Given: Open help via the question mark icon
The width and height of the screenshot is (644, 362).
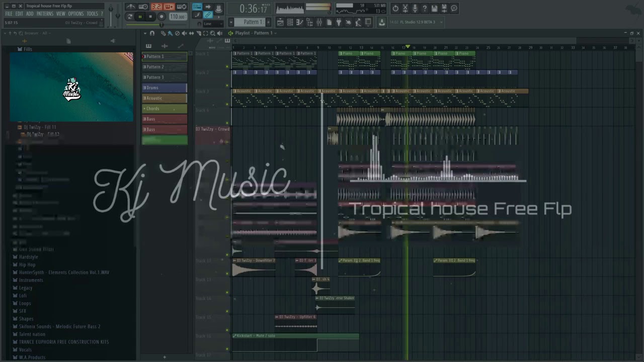Looking at the screenshot, I should click(x=425, y=8).
